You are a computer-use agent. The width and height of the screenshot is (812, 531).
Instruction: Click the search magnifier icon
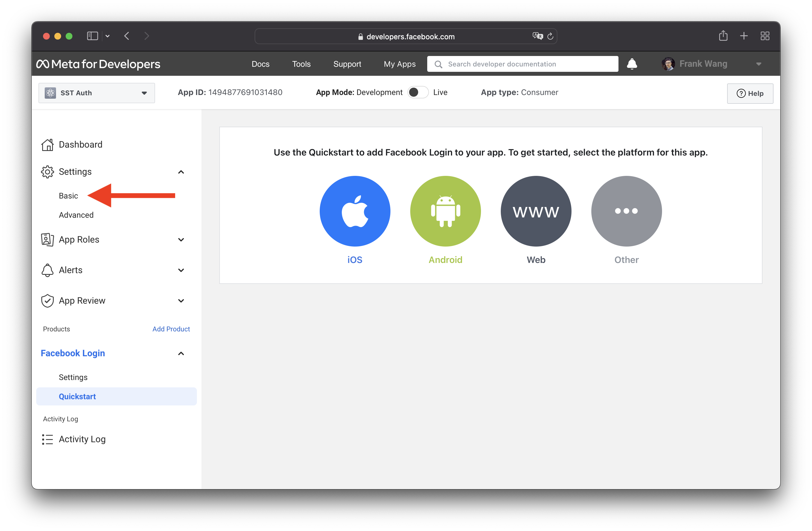438,64
